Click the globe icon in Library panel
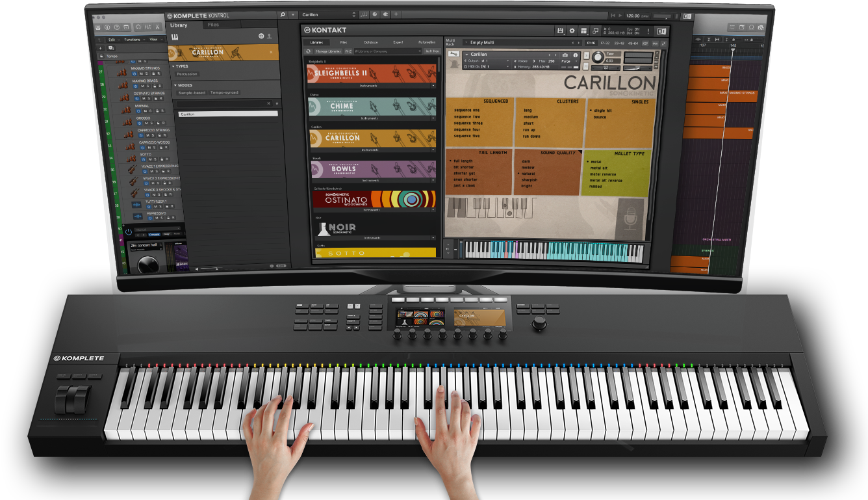 click(x=261, y=36)
